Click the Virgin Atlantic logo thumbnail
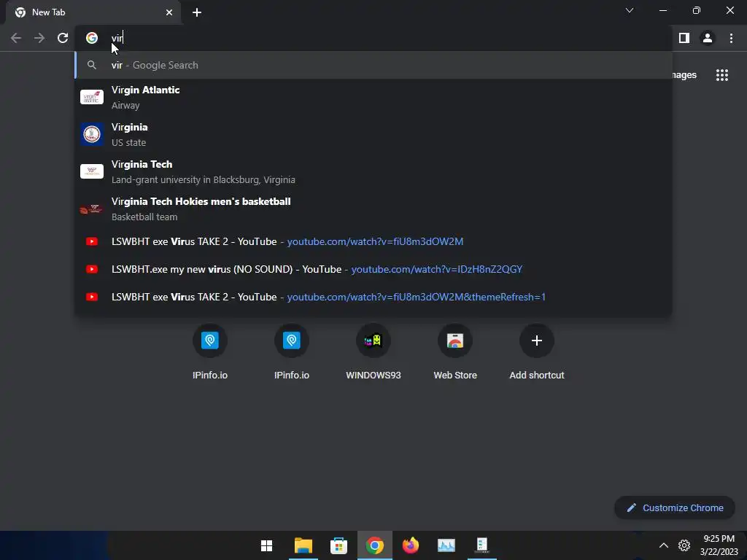 [x=92, y=97]
